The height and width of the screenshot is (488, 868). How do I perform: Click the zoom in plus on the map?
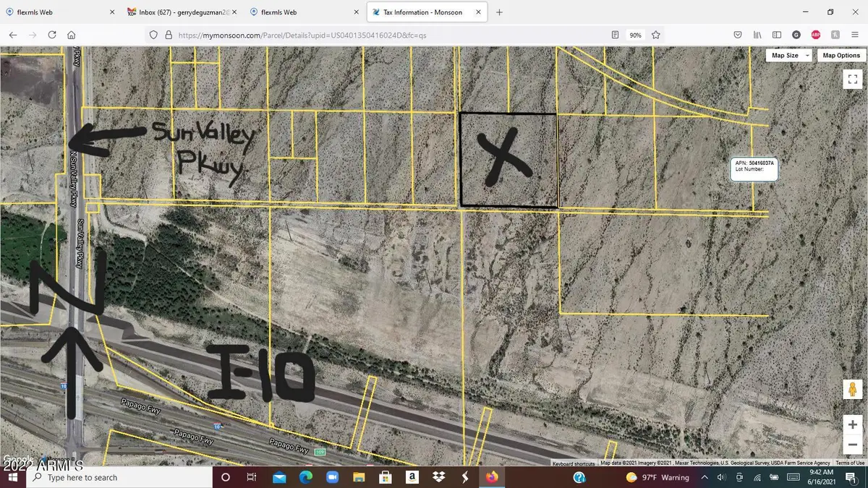852,424
